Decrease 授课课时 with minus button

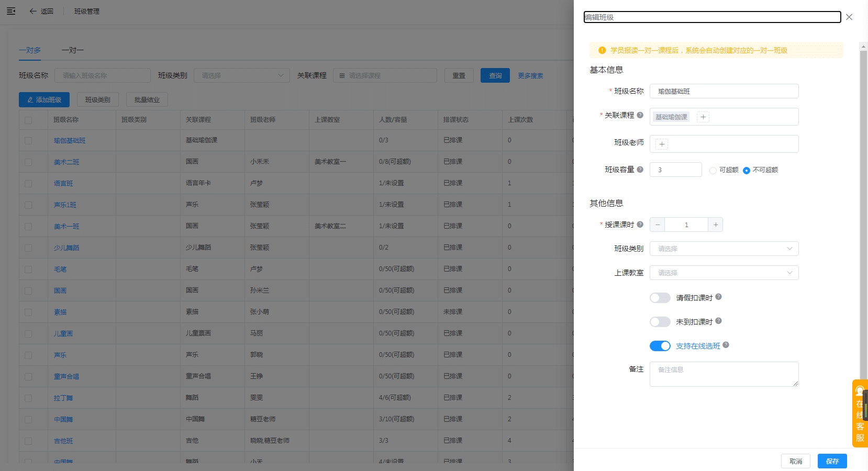(658, 225)
